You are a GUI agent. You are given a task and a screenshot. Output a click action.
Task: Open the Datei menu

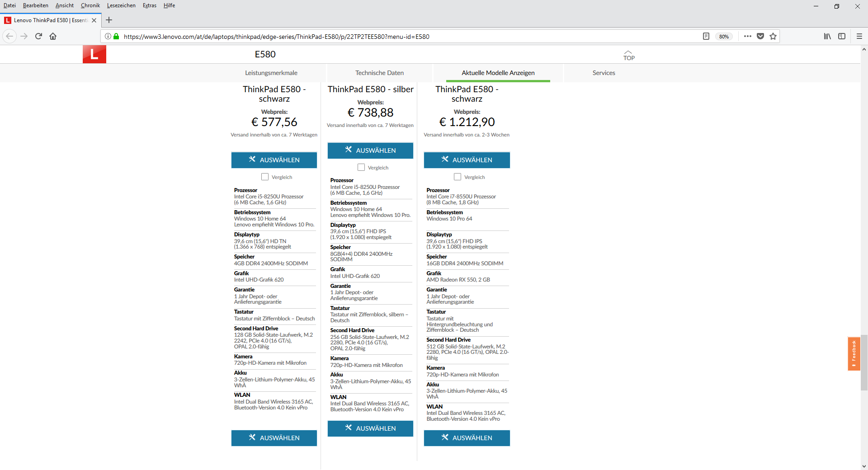(x=9, y=5)
